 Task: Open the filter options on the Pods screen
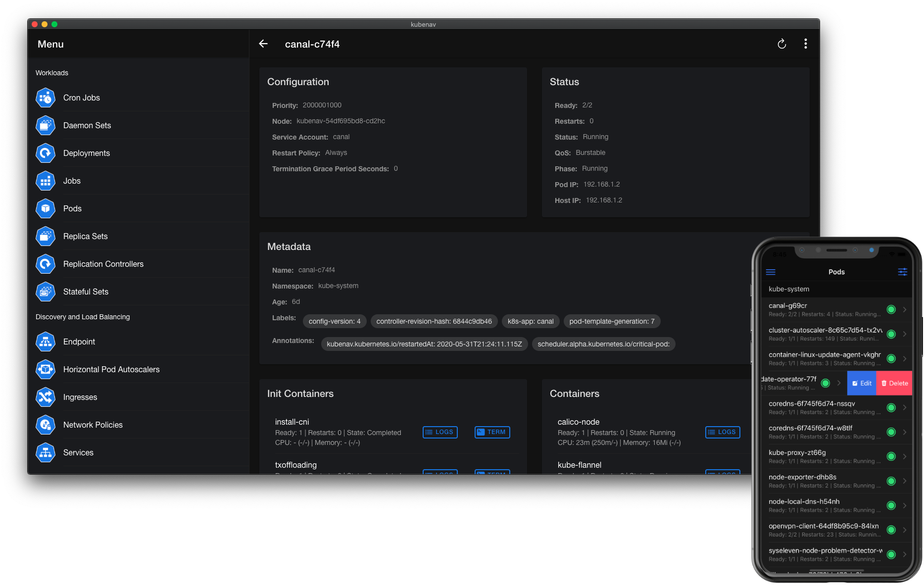point(902,272)
